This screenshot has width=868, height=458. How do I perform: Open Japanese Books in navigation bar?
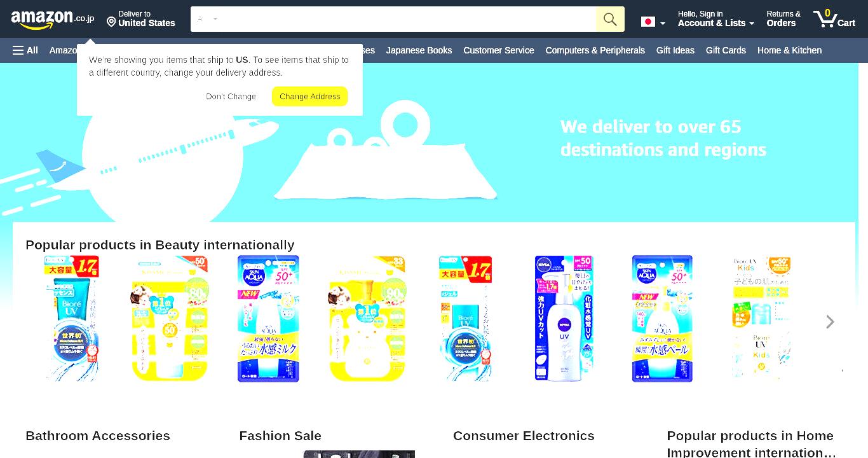(x=419, y=50)
